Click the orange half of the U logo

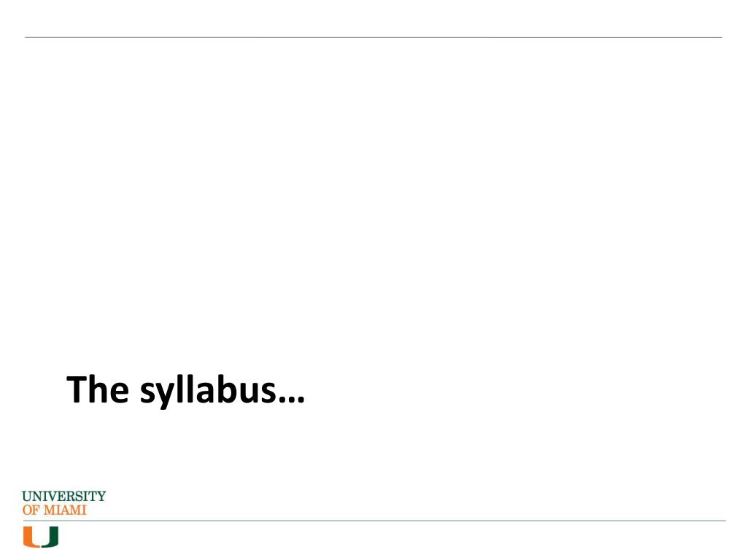click(31, 537)
